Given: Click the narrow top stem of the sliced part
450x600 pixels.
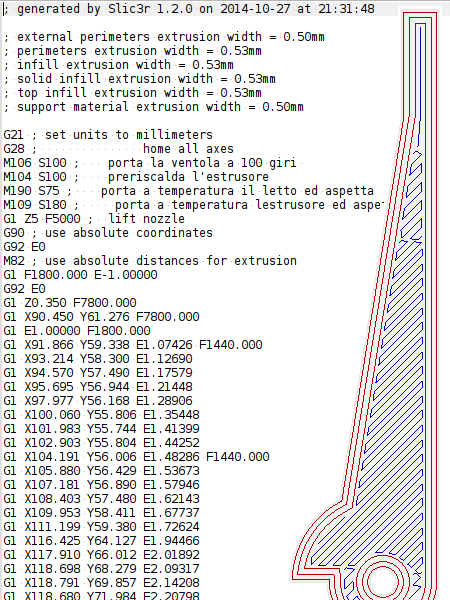Looking at the screenshot, I should (x=420, y=67).
